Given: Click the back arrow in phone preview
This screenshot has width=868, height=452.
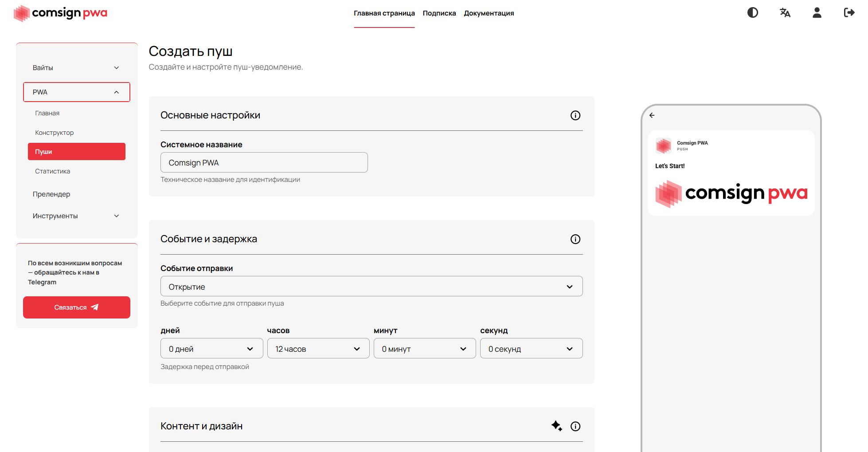Looking at the screenshot, I should 652,115.
